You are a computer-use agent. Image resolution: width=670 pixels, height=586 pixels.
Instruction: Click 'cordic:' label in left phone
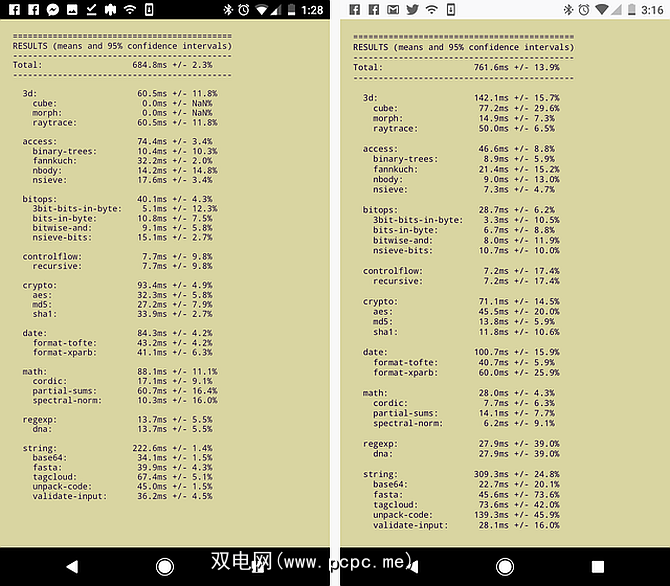(50, 381)
